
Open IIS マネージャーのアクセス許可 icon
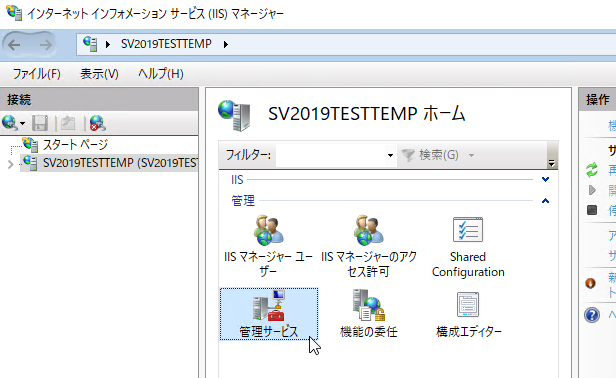coord(368,246)
